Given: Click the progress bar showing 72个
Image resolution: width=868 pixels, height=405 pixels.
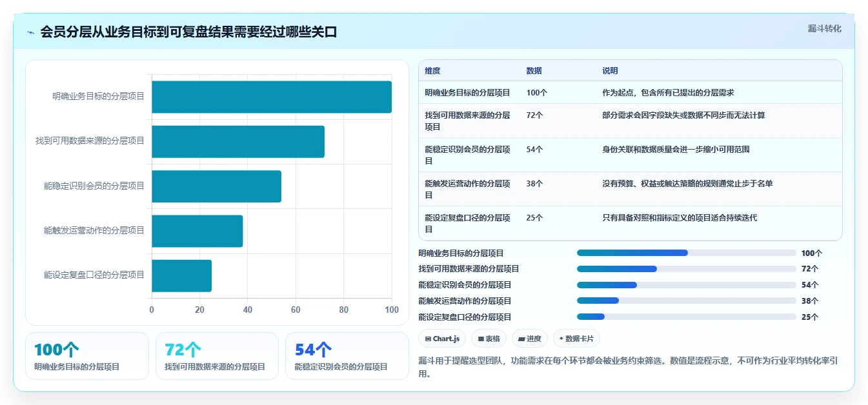Looking at the screenshot, I should click(x=686, y=269).
